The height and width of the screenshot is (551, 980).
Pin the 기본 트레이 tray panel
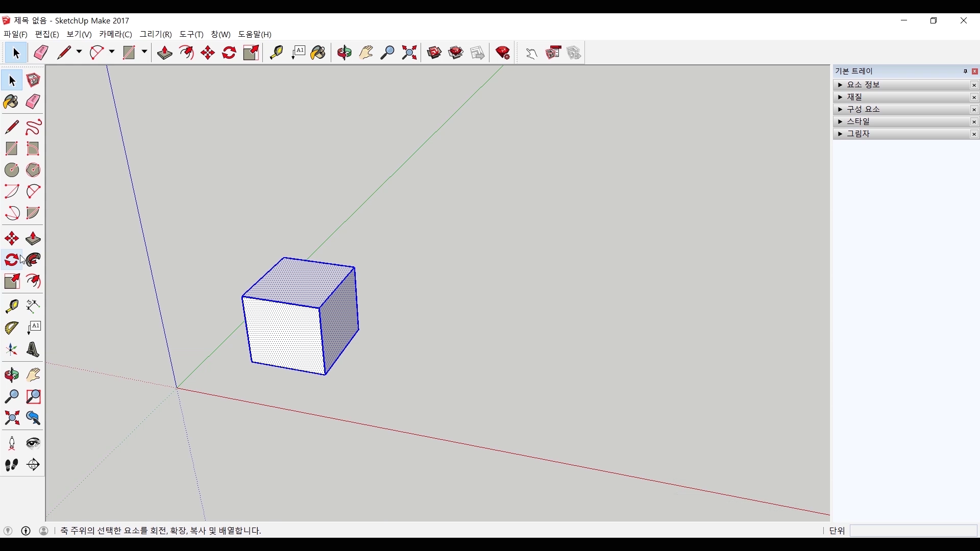tap(965, 71)
